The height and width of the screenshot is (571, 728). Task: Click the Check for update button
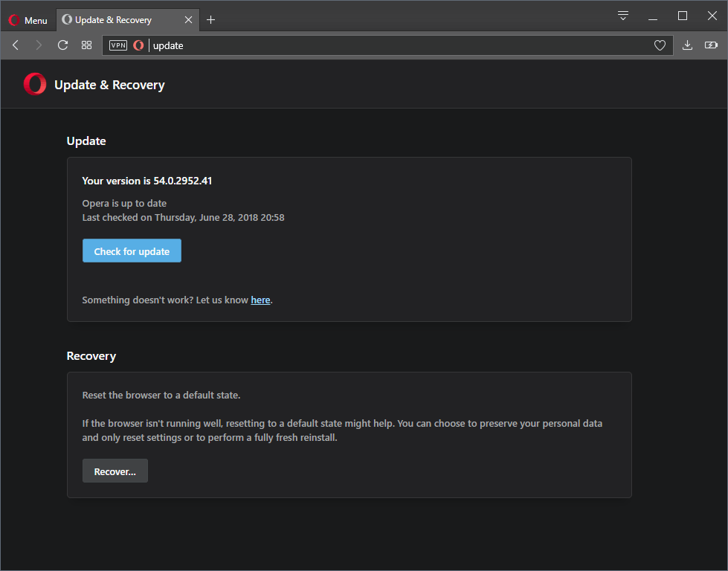[132, 251]
